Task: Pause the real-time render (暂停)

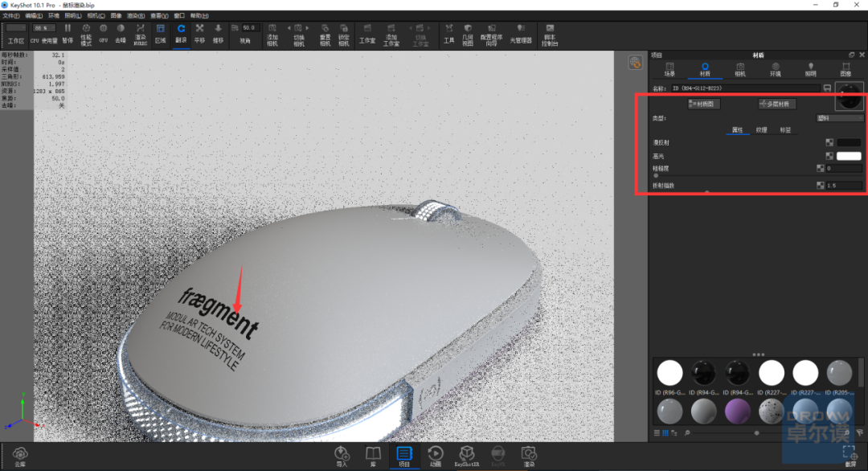Action: click(68, 33)
